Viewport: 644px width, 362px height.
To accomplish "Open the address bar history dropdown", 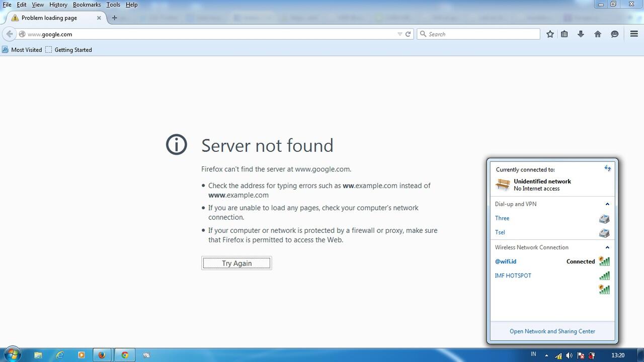I will (x=400, y=34).
